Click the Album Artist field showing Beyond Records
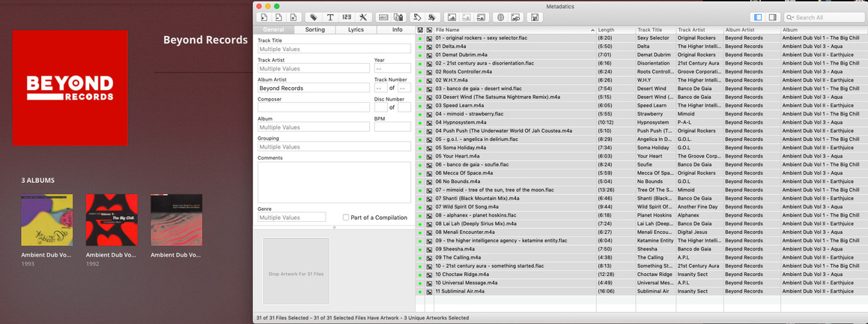868x324 pixels. 313,88
